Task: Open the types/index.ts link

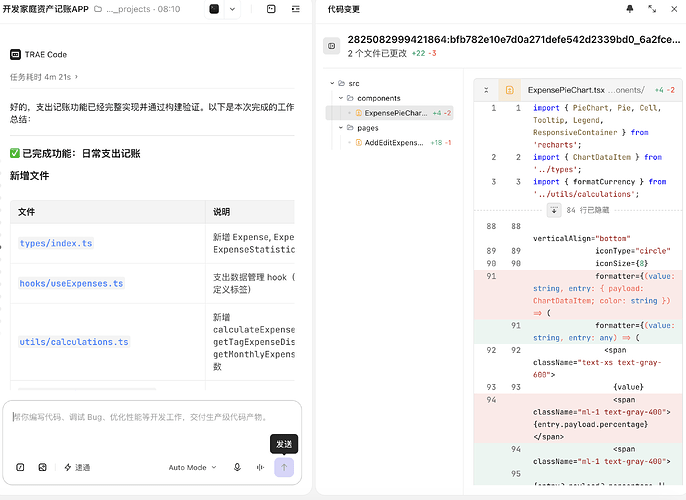Action: pyautogui.click(x=56, y=243)
